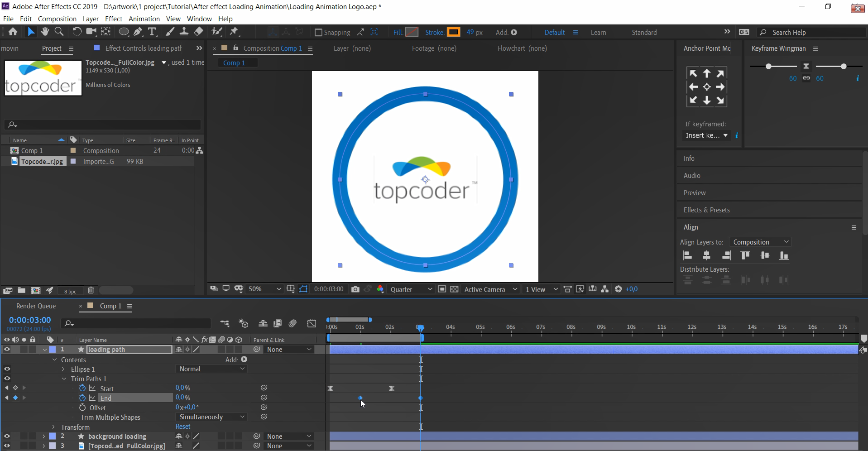The width and height of the screenshot is (868, 451).
Task: Select the Hand tool
Action: [44, 32]
